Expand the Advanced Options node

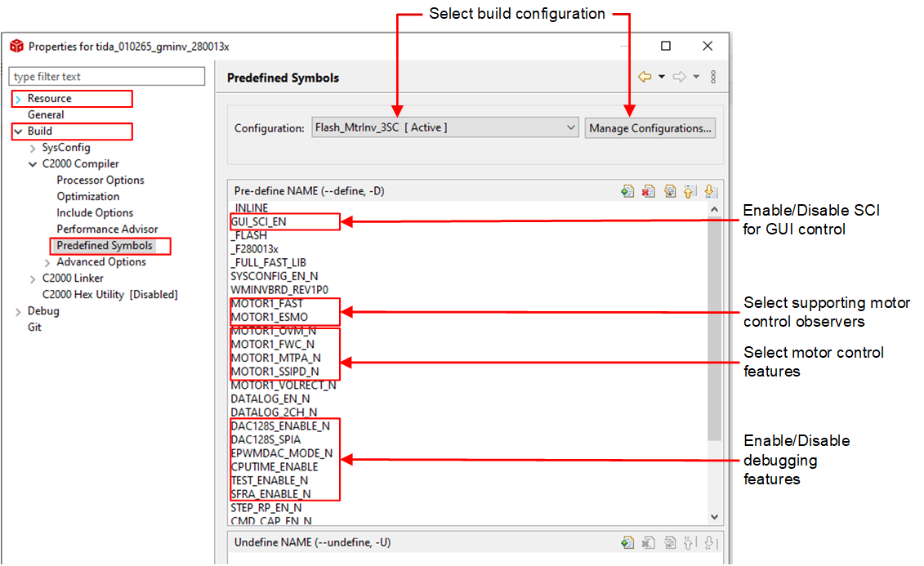tap(47, 262)
